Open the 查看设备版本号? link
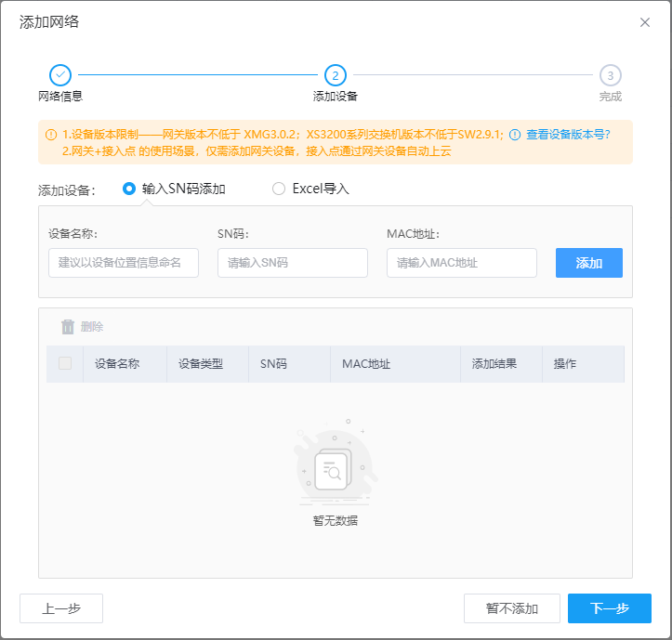This screenshot has height=640, width=672. [x=568, y=135]
